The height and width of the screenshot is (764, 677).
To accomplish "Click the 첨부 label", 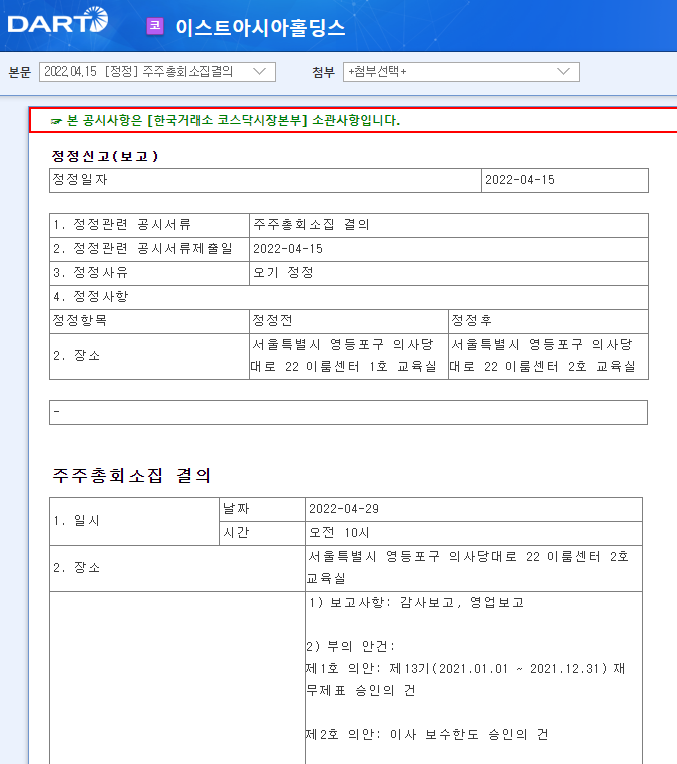I will coord(324,72).
